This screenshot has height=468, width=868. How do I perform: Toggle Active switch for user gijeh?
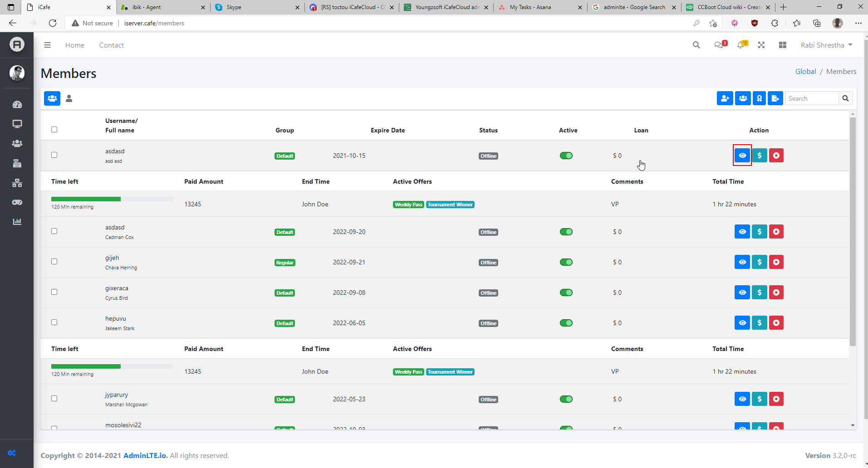(566, 262)
